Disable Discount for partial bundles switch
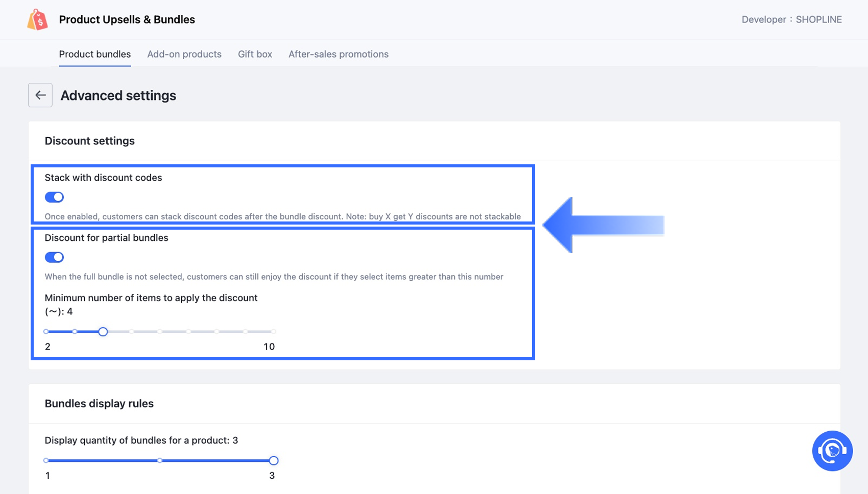868x494 pixels. click(54, 257)
